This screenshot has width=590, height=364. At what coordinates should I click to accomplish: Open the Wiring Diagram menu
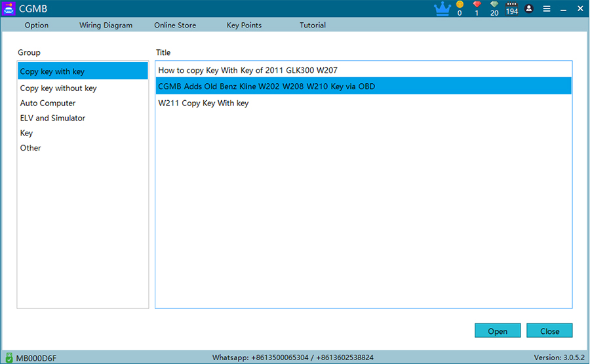pyautogui.click(x=106, y=26)
